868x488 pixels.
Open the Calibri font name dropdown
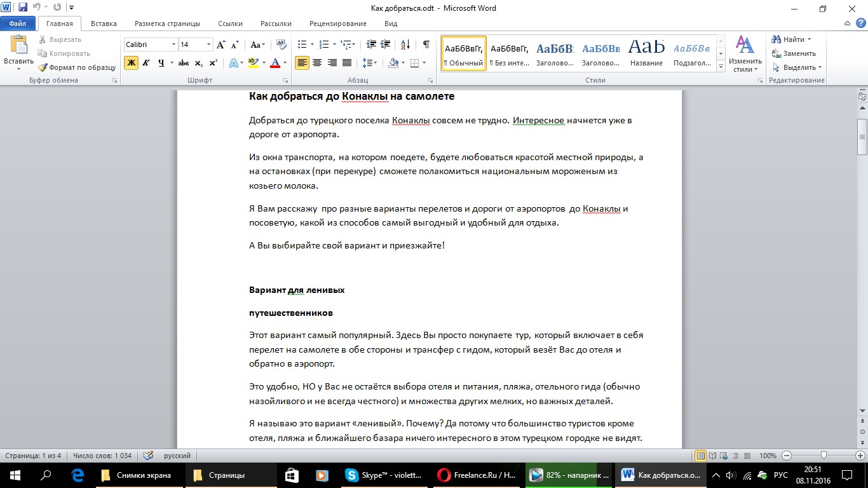point(173,44)
